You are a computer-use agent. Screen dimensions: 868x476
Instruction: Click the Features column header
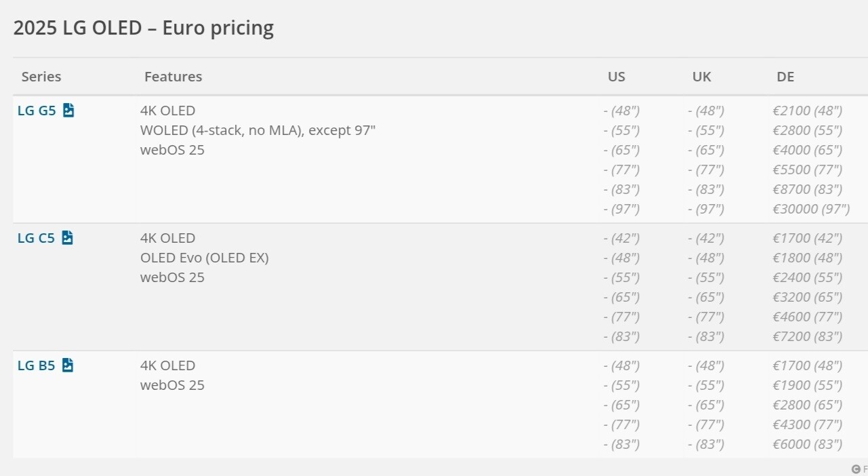coord(173,77)
